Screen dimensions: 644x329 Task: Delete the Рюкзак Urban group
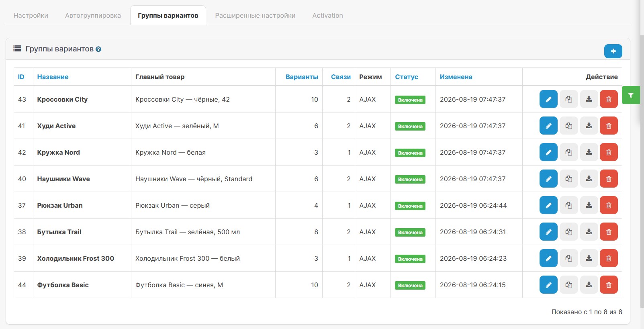point(609,205)
